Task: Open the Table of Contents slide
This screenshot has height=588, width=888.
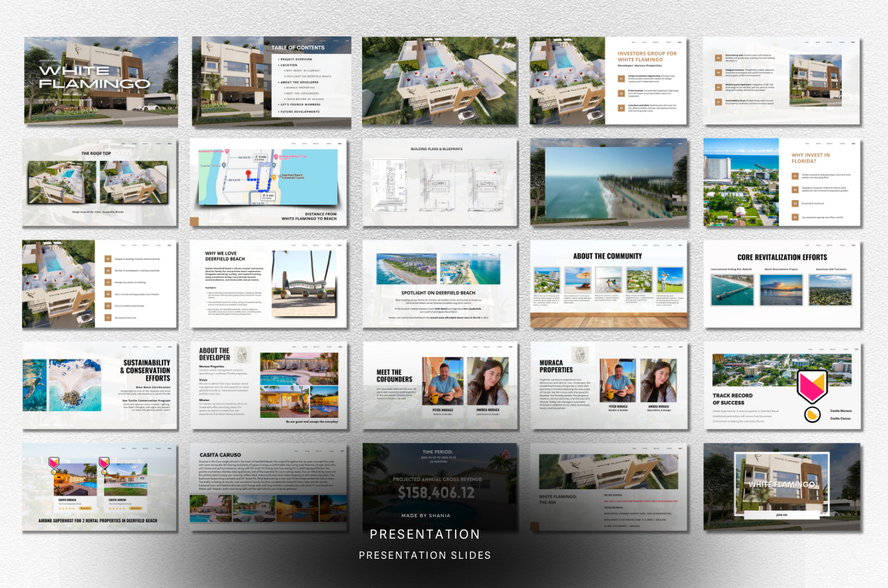Action: (x=271, y=81)
